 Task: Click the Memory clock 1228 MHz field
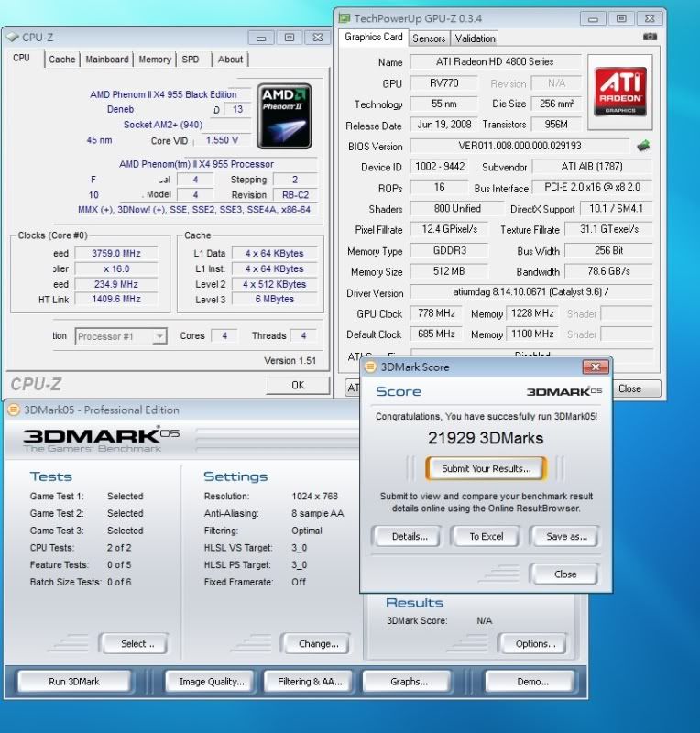(x=532, y=313)
